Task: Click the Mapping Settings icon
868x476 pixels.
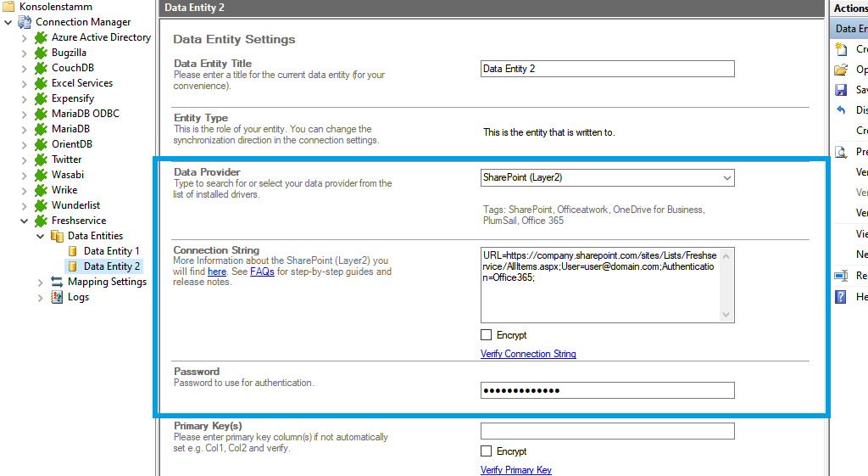Action: click(x=57, y=282)
